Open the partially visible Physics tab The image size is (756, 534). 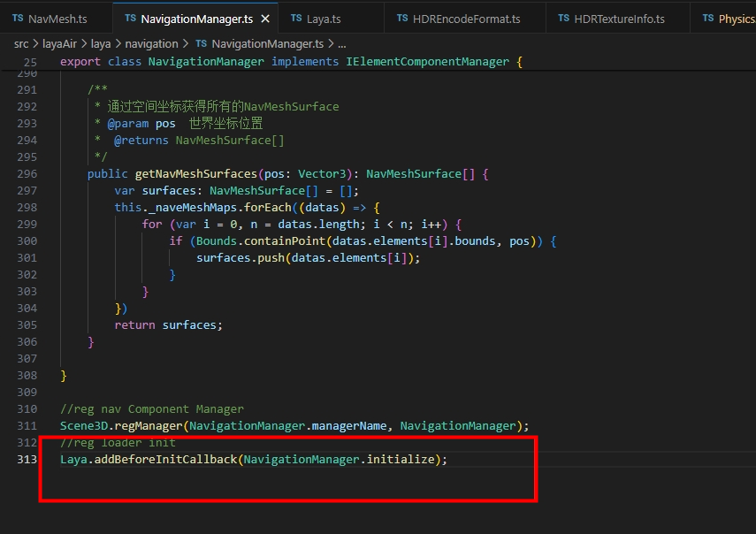point(735,19)
